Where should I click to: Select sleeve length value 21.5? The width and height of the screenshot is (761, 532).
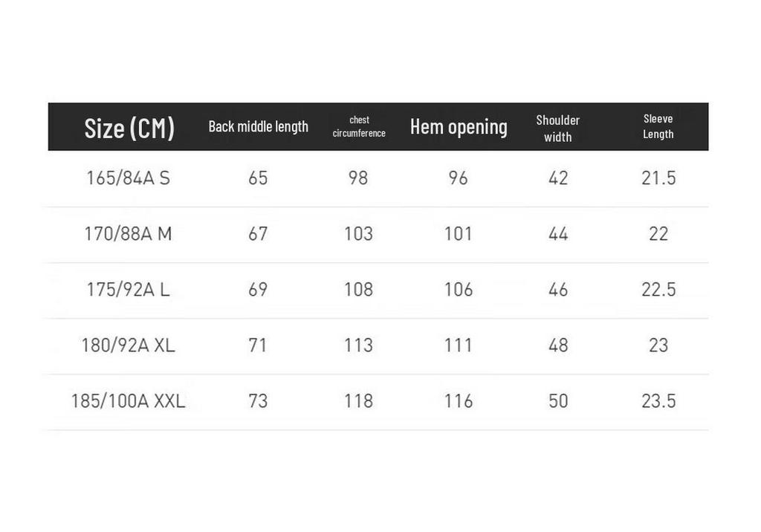tap(658, 178)
